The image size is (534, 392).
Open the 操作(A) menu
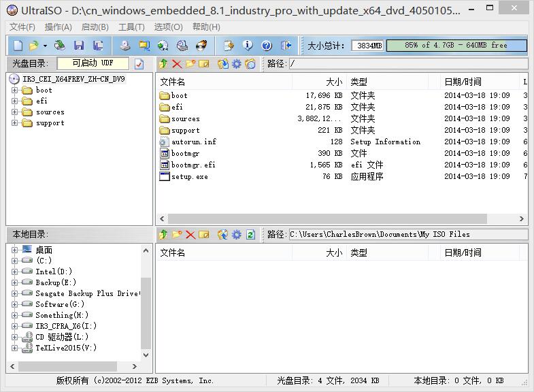(59, 27)
